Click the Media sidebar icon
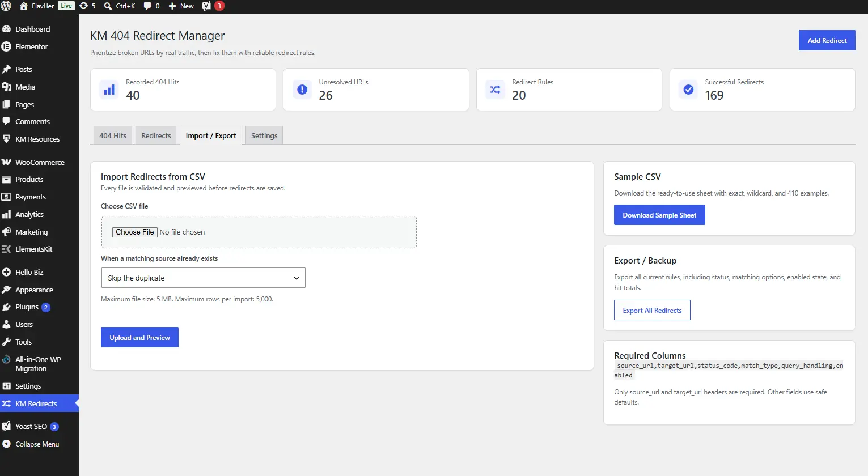The width and height of the screenshot is (868, 476). pos(7,87)
